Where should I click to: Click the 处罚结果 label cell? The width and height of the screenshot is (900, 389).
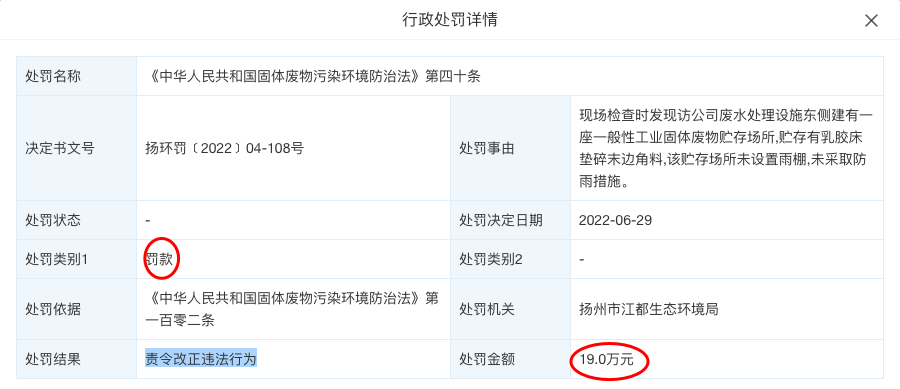76,360
